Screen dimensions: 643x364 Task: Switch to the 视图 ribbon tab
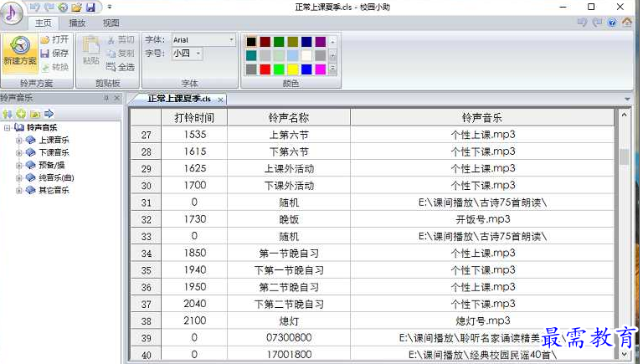coord(111,23)
